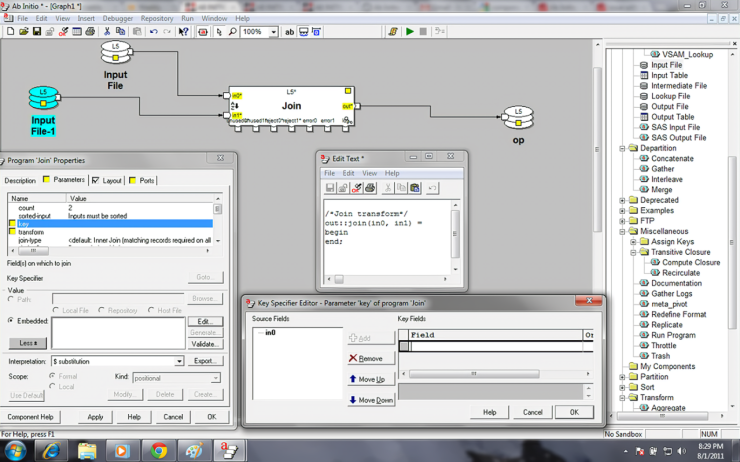This screenshot has height=462, width=740.
Task: Open the Interpretation dropdown
Action: click(179, 361)
